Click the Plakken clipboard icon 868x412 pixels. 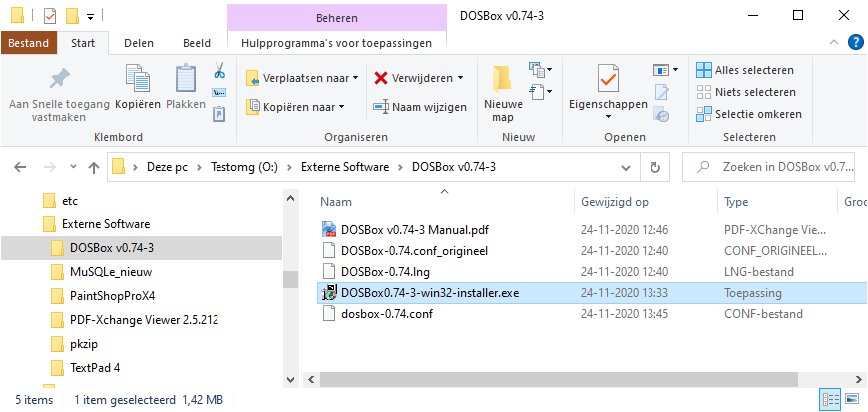point(186,78)
